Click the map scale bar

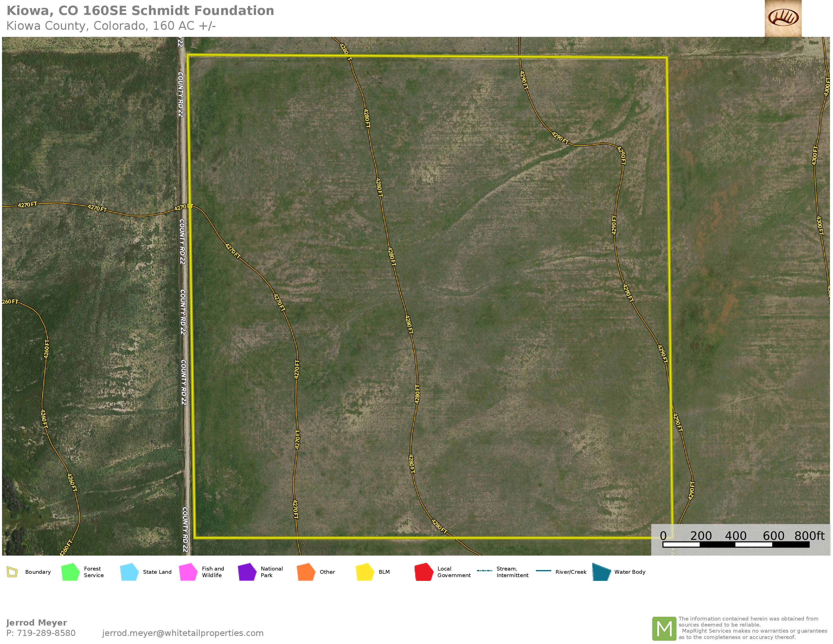(x=736, y=544)
